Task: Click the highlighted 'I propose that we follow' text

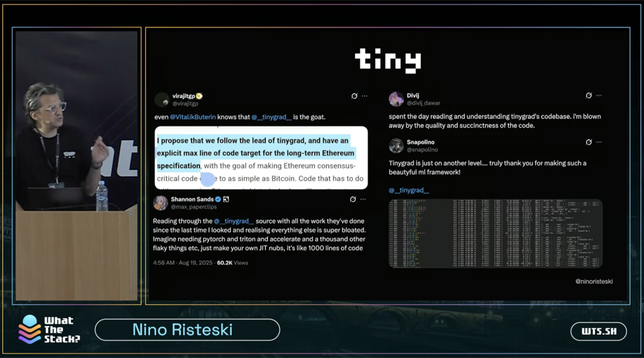Action: pyautogui.click(x=255, y=153)
